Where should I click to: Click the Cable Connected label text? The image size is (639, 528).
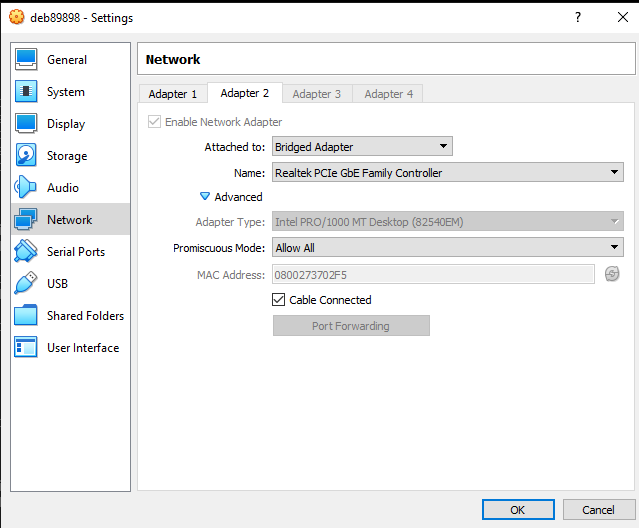(330, 300)
